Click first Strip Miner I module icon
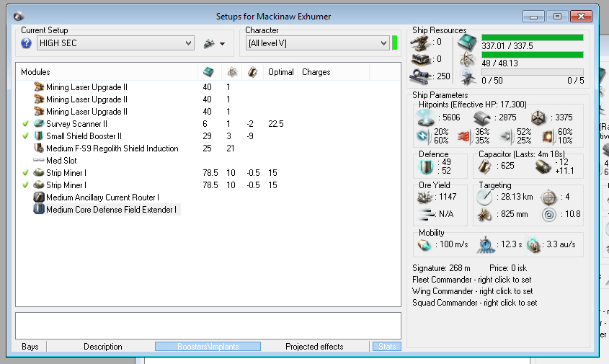The width and height of the screenshot is (609, 364). click(x=39, y=172)
